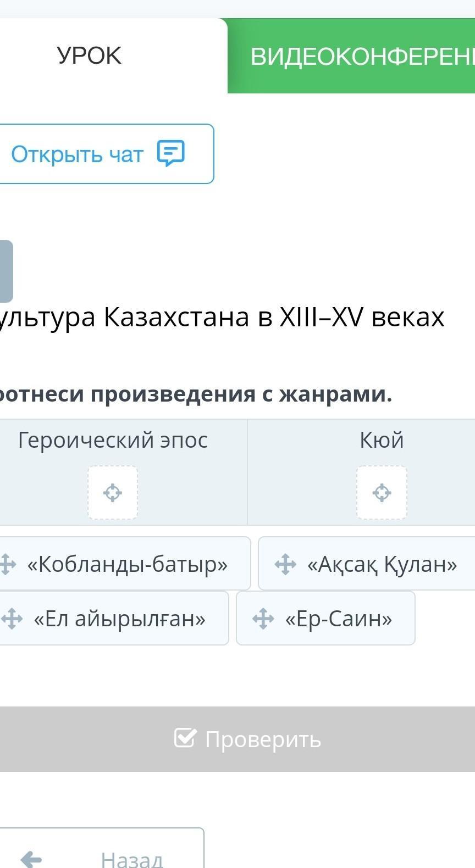Click move handle icon of «Кобланды-батыр»
475x868 pixels.
pos(7,564)
